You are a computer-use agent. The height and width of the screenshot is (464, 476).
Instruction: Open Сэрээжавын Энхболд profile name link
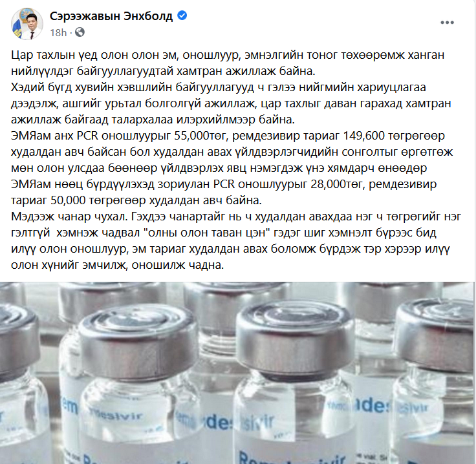click(111, 16)
